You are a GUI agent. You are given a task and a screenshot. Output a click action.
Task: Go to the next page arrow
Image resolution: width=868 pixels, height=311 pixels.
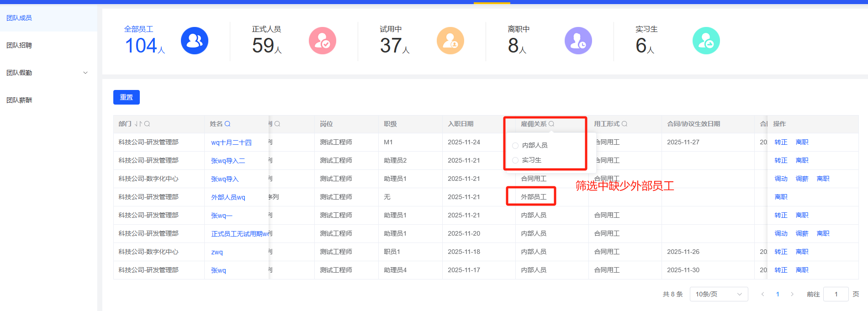coord(792,294)
